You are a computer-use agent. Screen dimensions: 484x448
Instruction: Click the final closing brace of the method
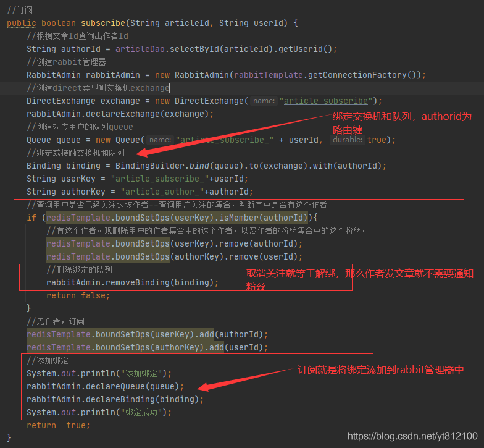click(9, 437)
